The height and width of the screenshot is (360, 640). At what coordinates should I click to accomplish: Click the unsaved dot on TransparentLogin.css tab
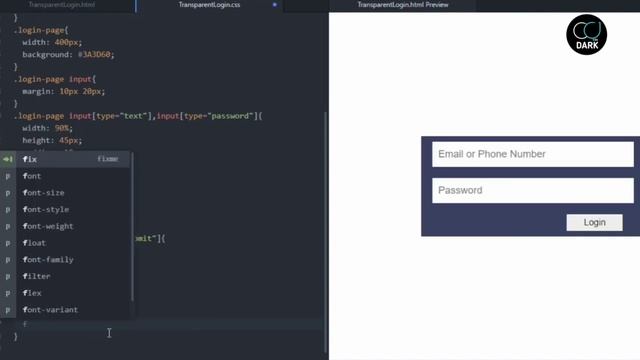[275, 5]
